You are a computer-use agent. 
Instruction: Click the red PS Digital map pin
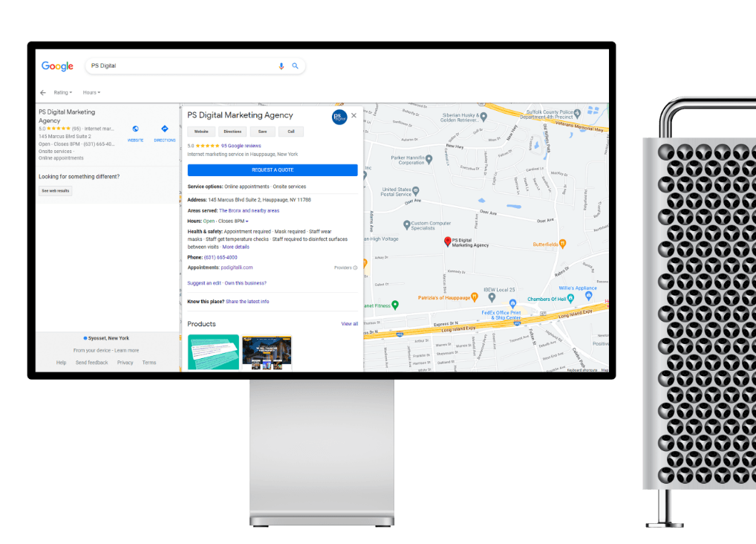click(x=447, y=242)
